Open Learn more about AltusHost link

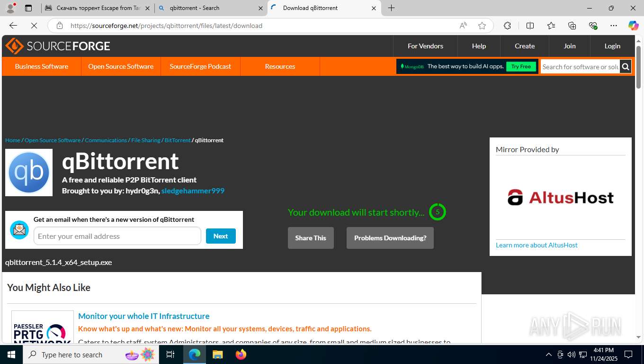pos(537,245)
